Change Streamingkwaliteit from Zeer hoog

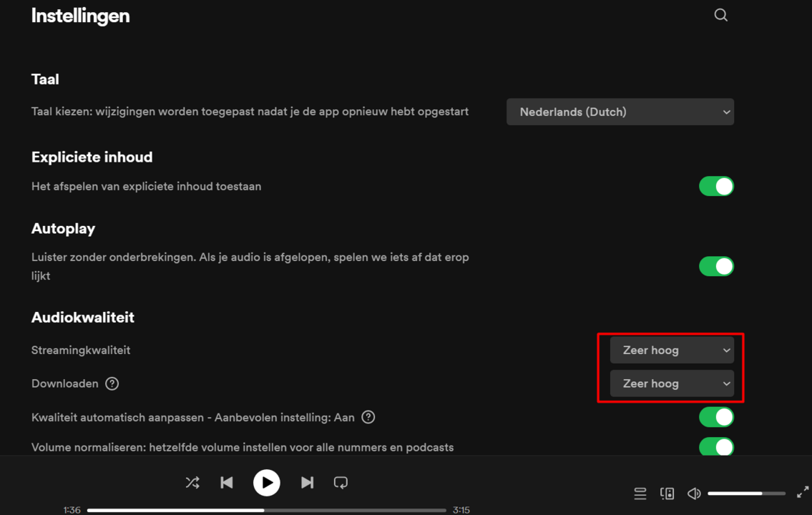671,350
